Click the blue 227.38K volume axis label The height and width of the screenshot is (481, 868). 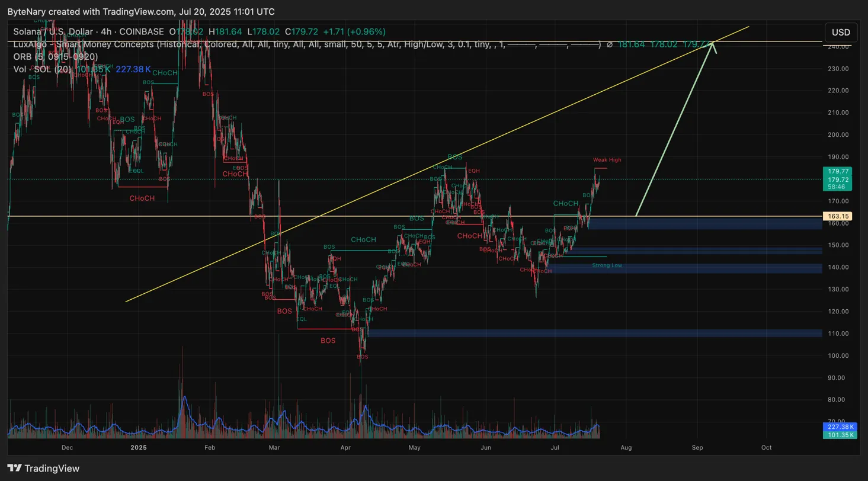click(837, 427)
